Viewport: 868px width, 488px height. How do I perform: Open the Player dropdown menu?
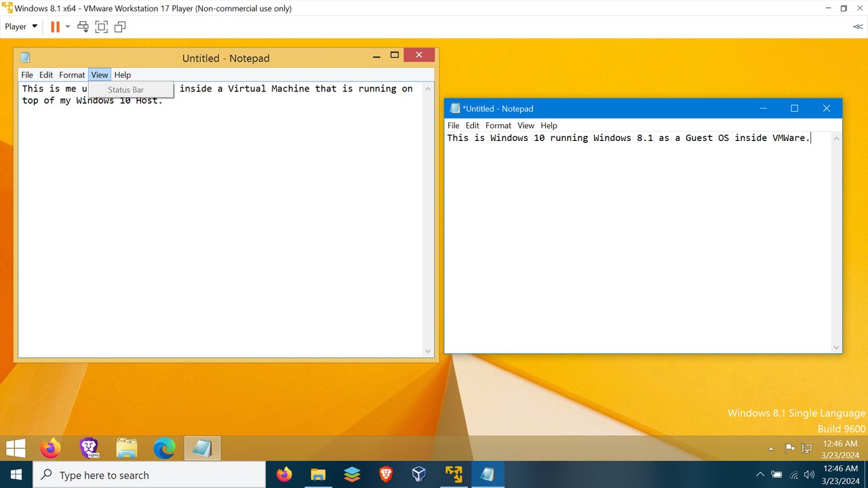(21, 27)
